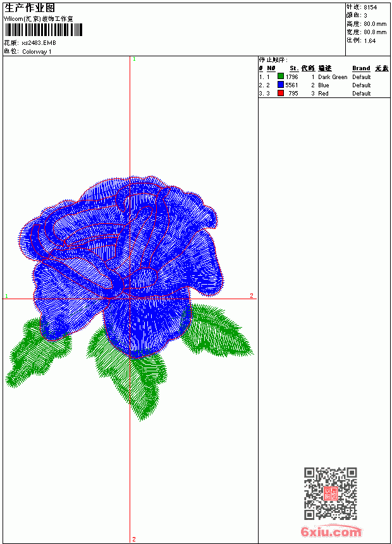Image resolution: width=392 pixels, height=544 pixels.
Task: Click the 6xiu.com watermark logo
Action: pos(331,531)
